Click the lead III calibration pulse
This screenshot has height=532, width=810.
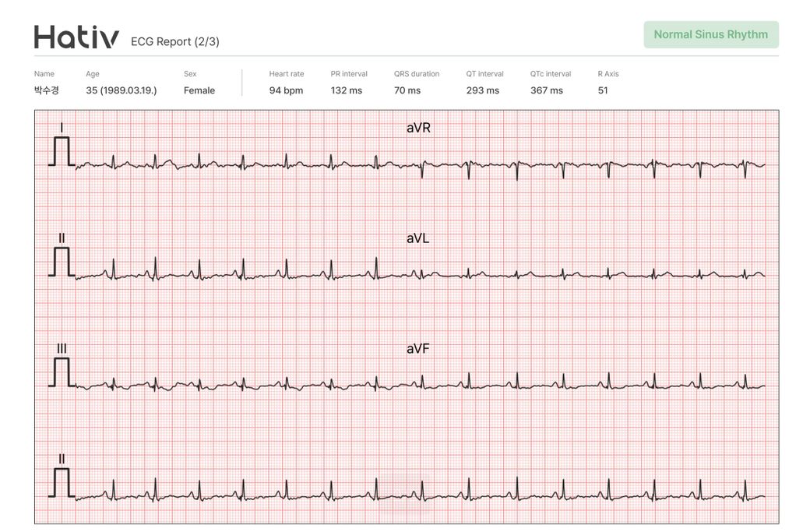click(x=62, y=372)
